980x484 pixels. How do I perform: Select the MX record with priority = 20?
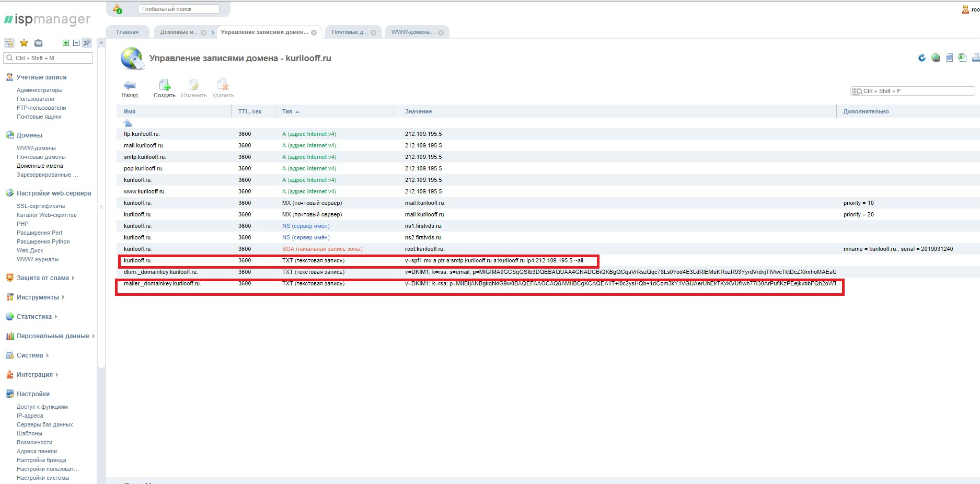click(548, 214)
